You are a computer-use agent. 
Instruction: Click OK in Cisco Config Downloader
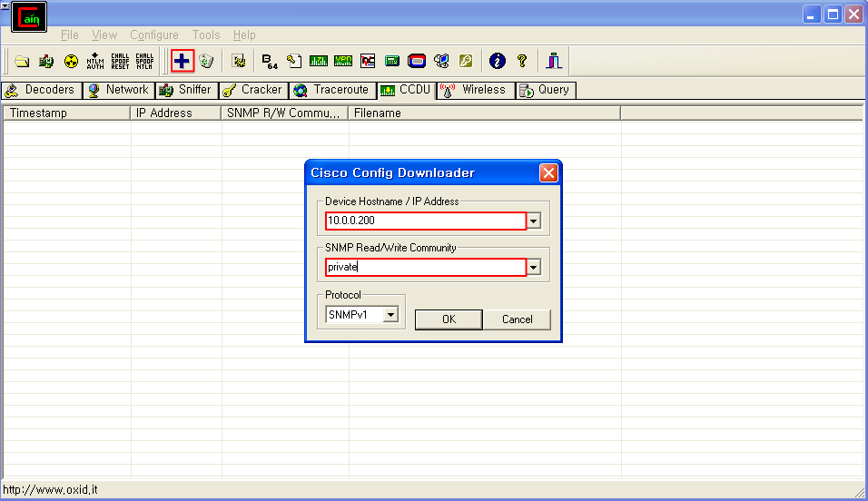coord(449,319)
